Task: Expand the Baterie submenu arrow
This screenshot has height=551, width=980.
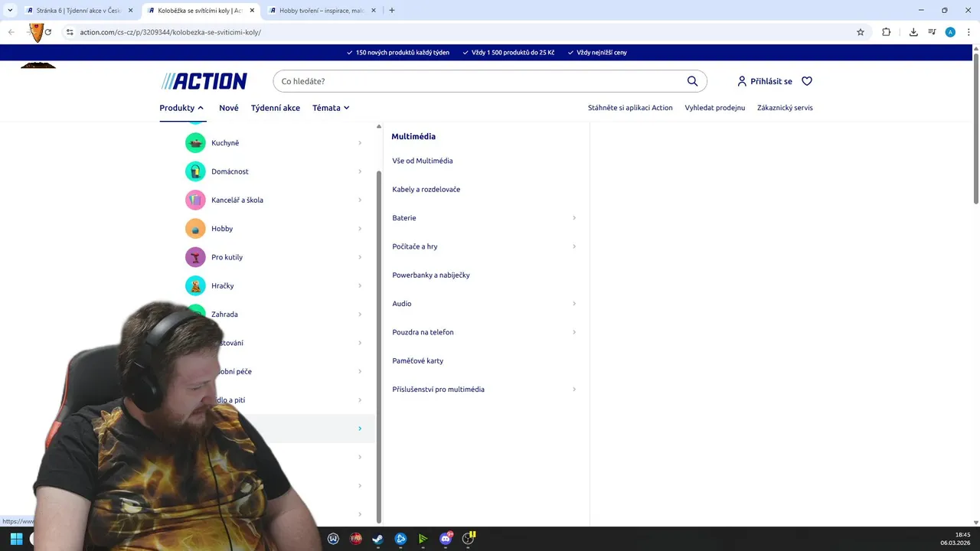Action: click(574, 218)
